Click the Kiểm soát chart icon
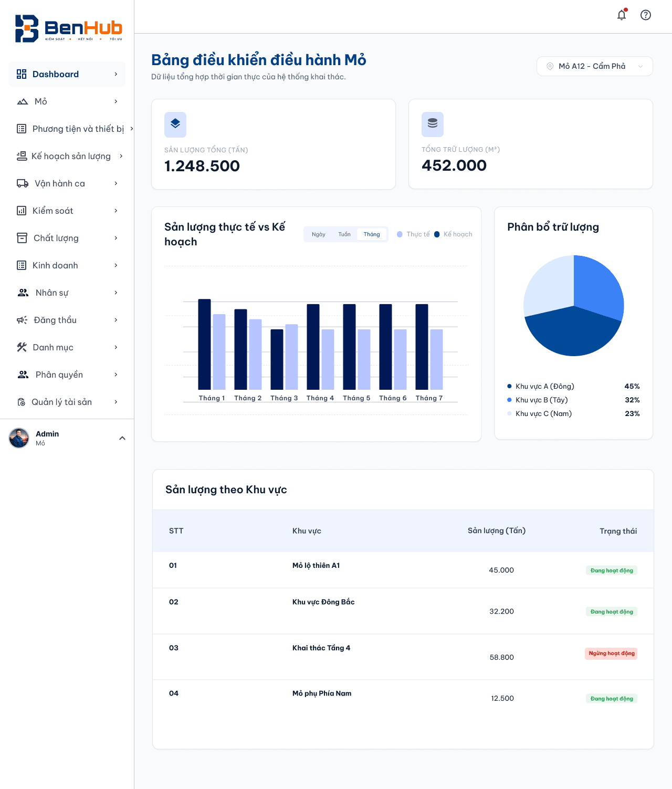This screenshot has height=789, width=672. (22, 211)
